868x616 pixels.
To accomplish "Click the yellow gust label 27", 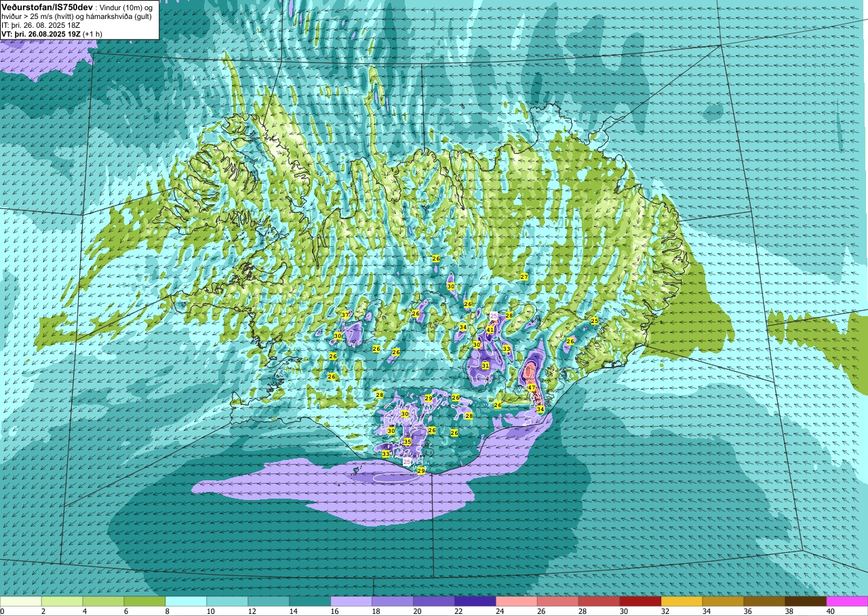I will [524, 277].
